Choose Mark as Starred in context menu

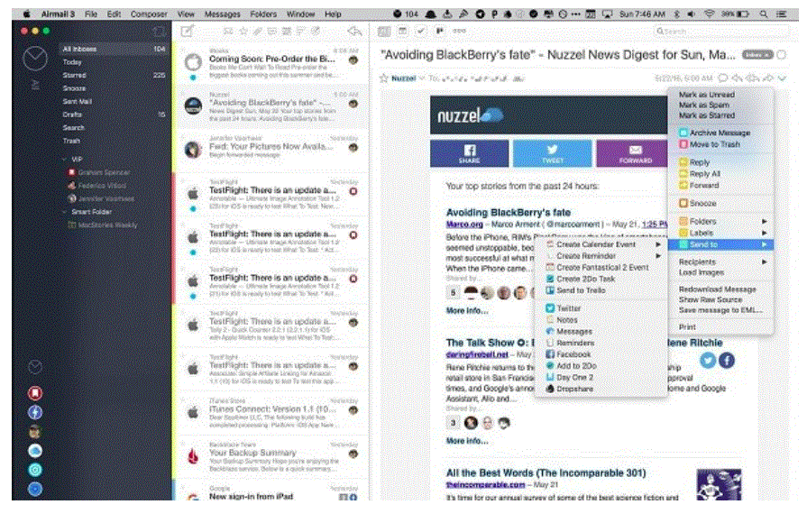pos(720,115)
